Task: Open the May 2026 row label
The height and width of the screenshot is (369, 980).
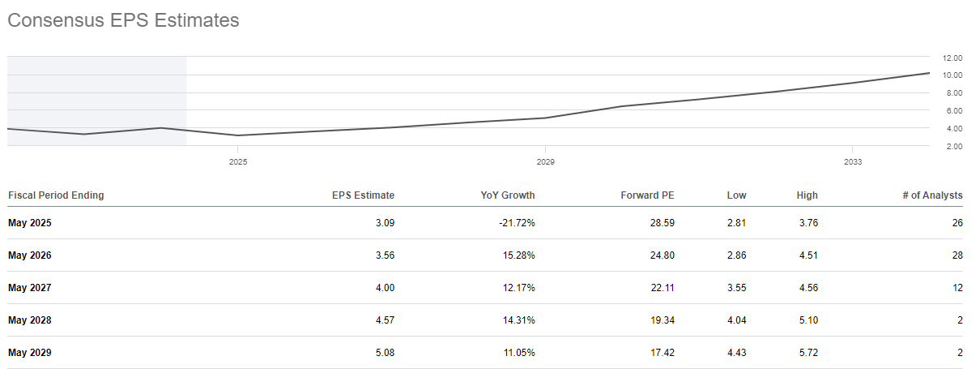Action: 29,255
